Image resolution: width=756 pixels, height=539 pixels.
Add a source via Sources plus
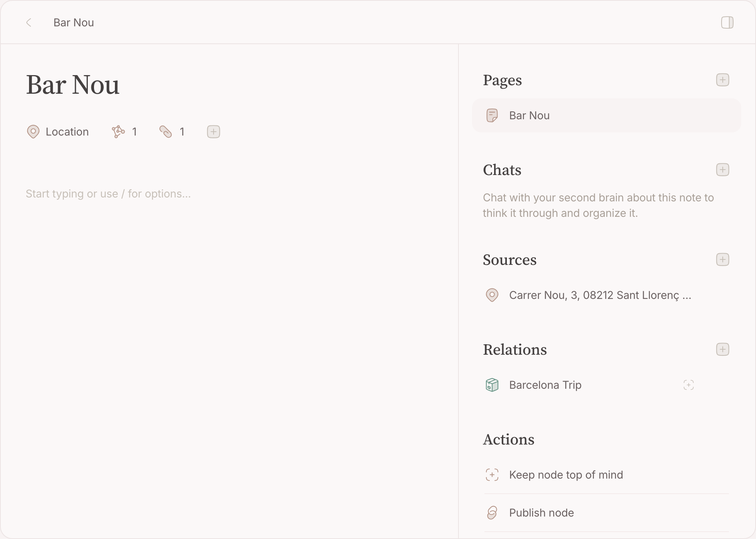722,259
